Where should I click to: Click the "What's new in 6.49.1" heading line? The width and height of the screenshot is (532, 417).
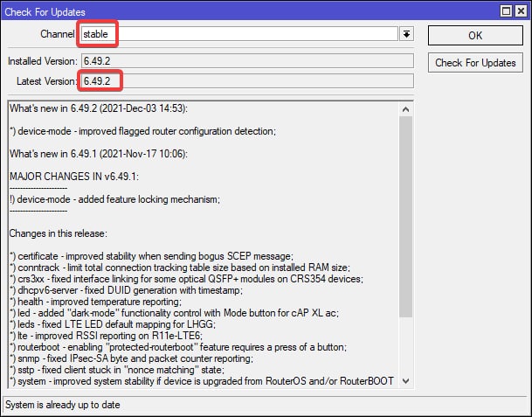[x=99, y=154]
